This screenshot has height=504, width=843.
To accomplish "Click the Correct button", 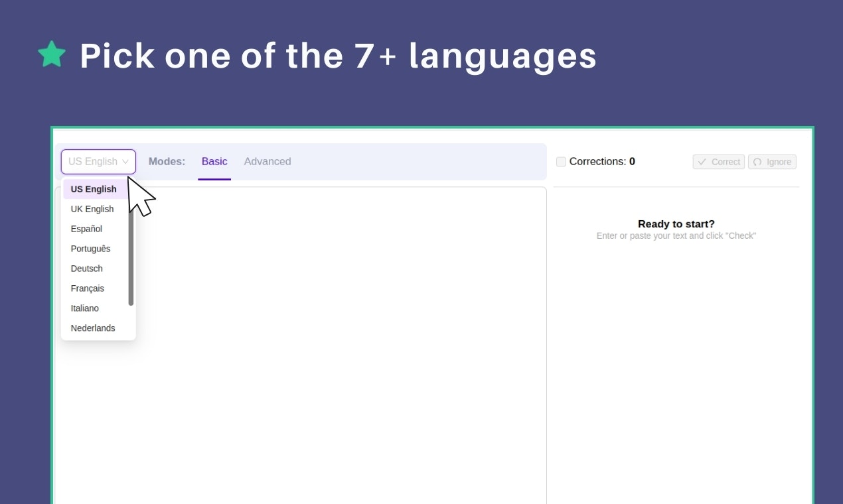I will pyautogui.click(x=719, y=162).
